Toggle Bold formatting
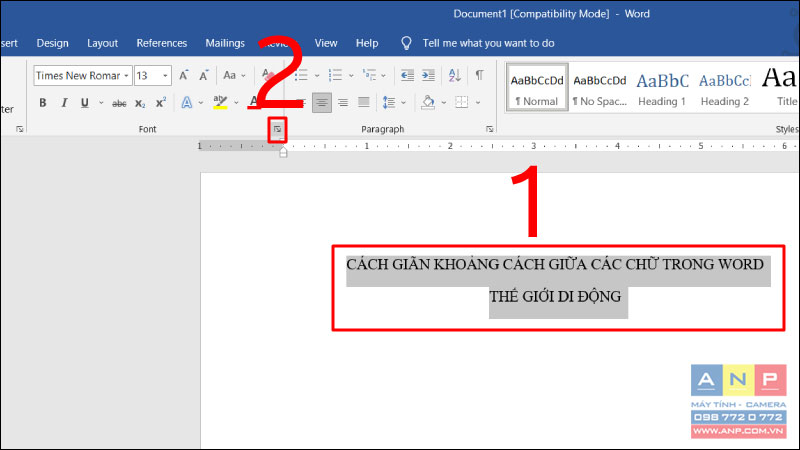 [43, 103]
